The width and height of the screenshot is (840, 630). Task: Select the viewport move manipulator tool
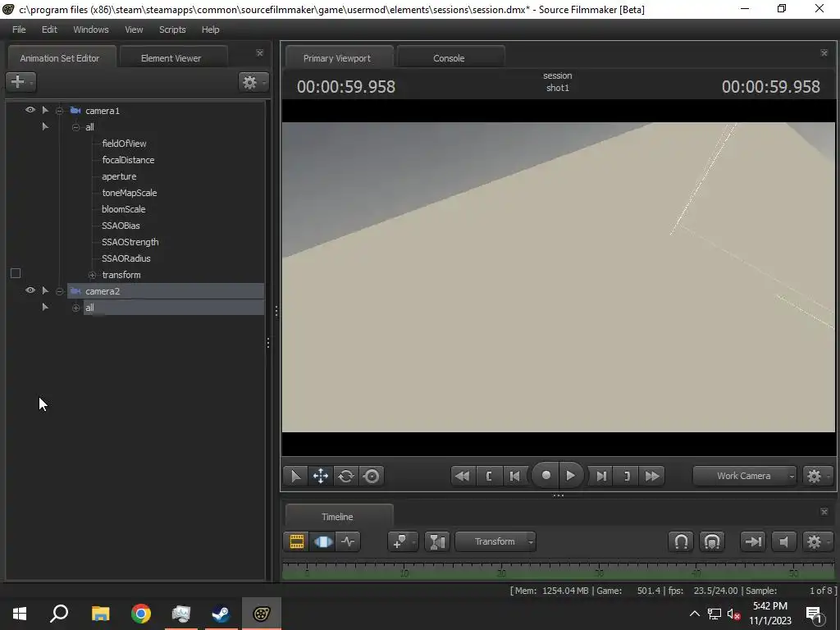click(321, 476)
